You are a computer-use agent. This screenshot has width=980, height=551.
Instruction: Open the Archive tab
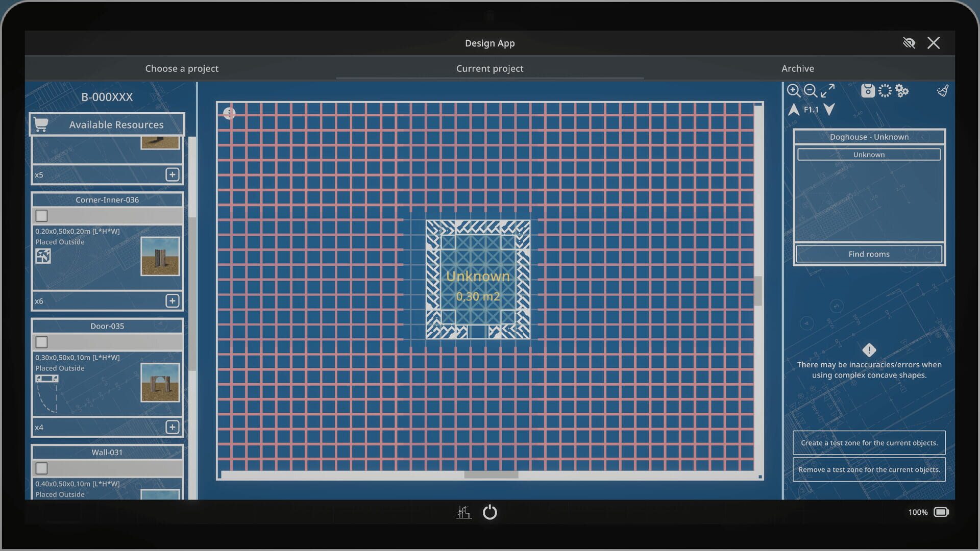pyautogui.click(x=797, y=68)
